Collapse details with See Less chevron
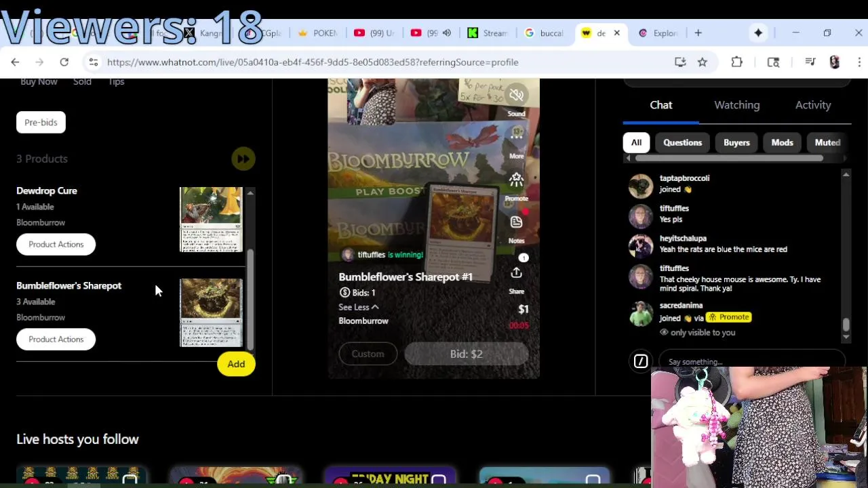The image size is (868, 488). pos(375,307)
